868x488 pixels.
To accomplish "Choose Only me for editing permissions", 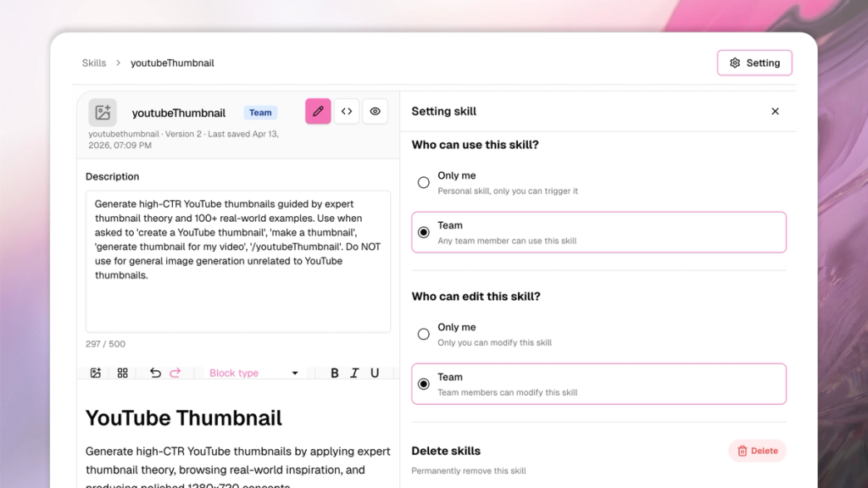I will pos(424,334).
